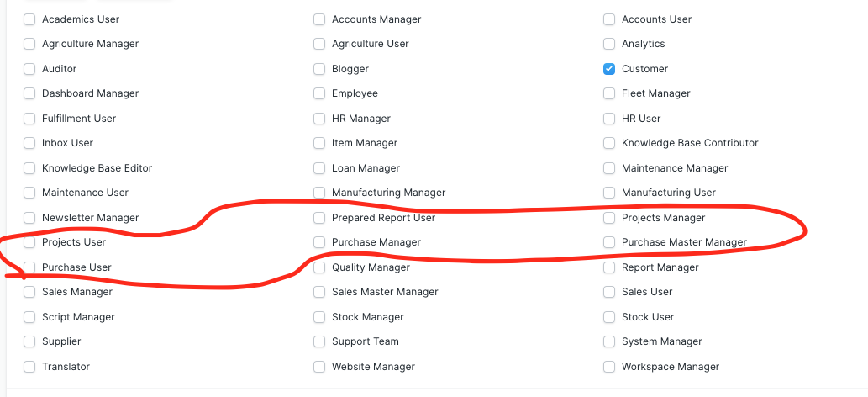Enable the Website Manager checkbox

click(x=318, y=367)
